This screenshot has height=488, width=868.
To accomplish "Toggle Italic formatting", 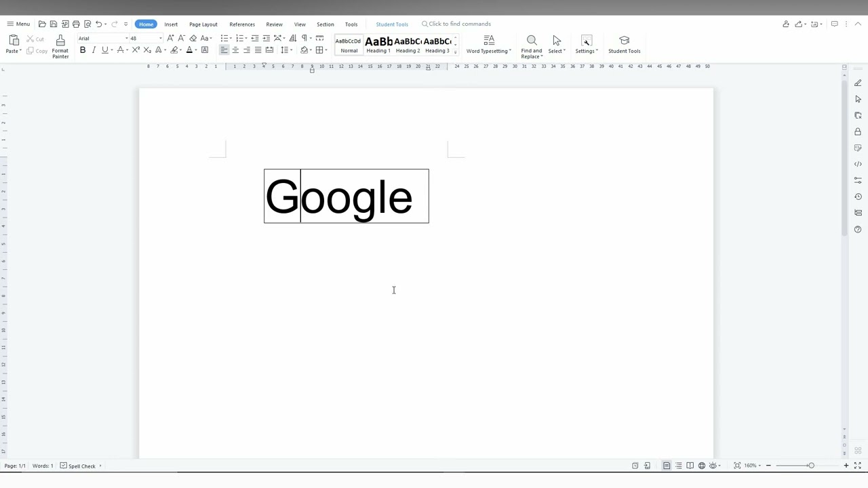I will pos(94,50).
